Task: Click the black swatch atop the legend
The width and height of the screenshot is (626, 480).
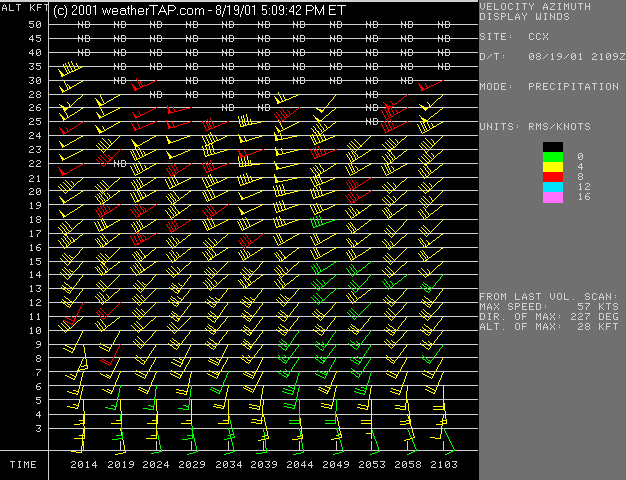Action: 553,146
